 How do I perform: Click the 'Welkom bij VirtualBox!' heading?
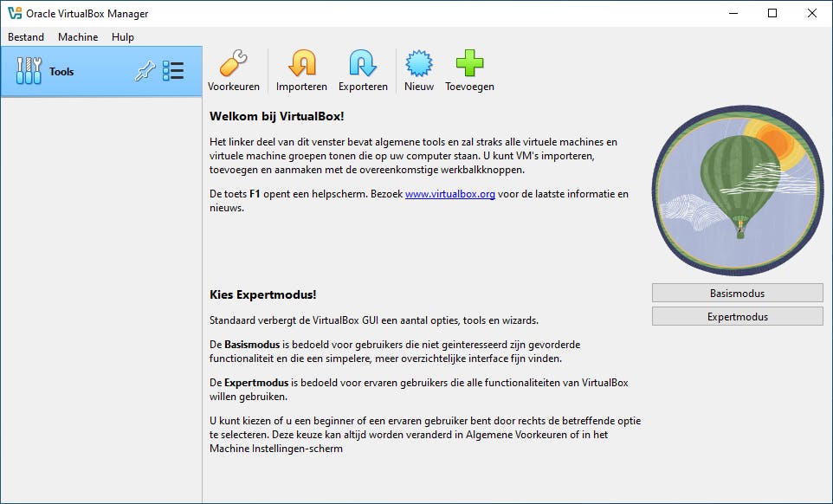[277, 116]
